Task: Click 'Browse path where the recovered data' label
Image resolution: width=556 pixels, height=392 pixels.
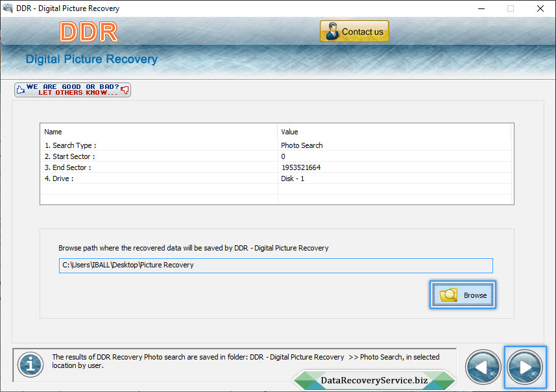Action: [193, 248]
